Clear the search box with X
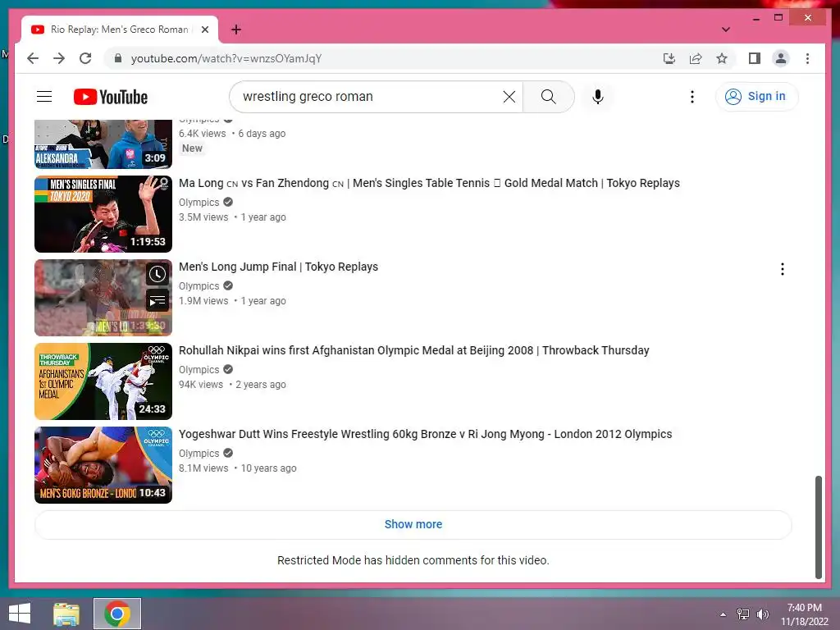 pos(509,97)
